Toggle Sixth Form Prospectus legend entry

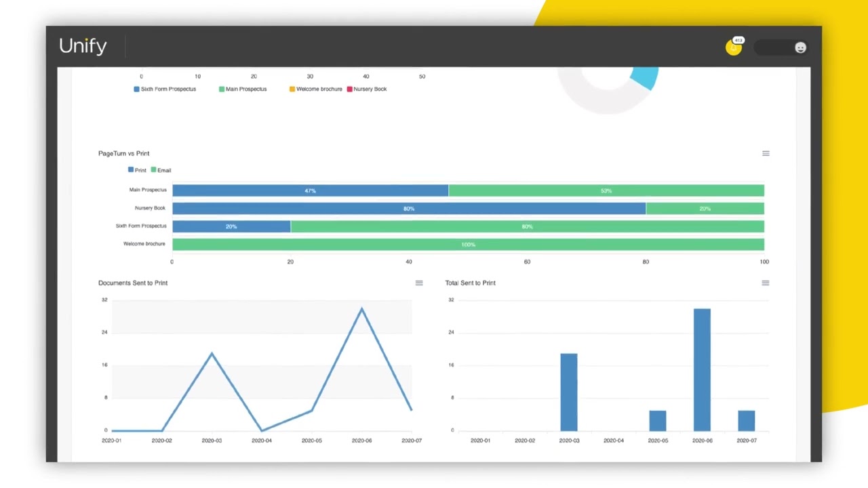(165, 89)
